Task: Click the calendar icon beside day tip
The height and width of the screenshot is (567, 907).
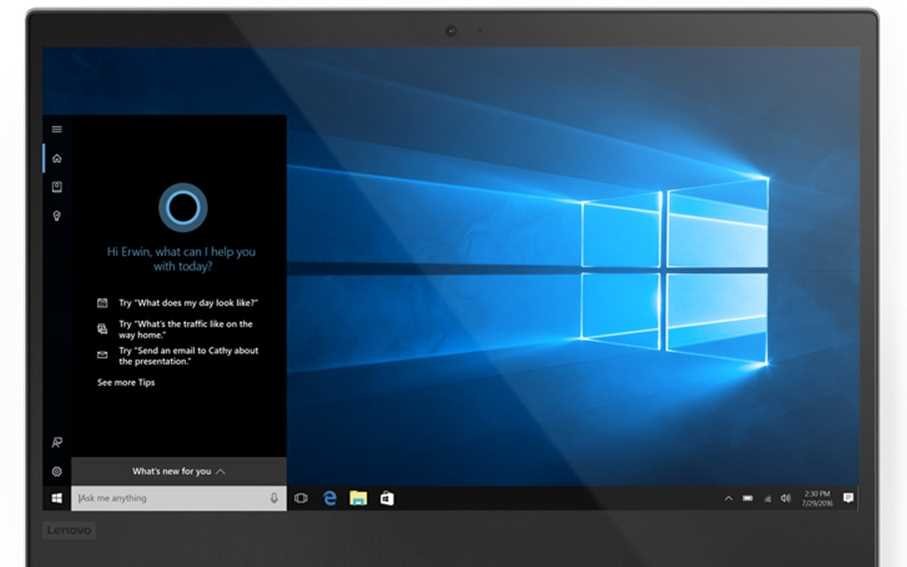Action: (x=102, y=303)
